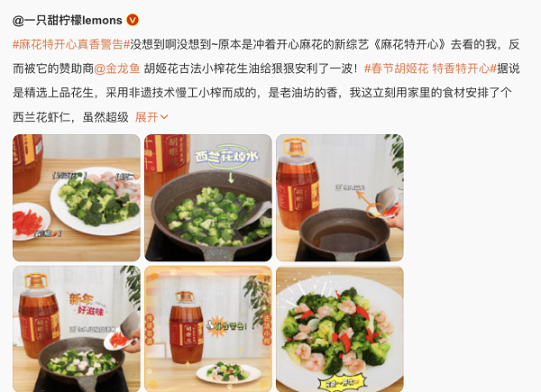Viewport: 541px width, 392px height.
Task: Click the 新年好滋味 text sticker
Action: (x=87, y=304)
